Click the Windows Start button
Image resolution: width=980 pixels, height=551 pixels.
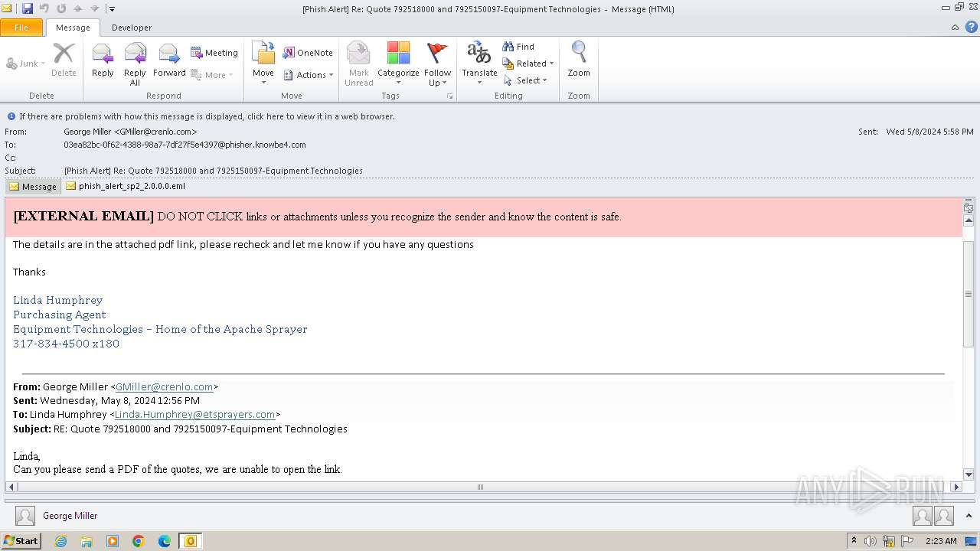[21, 540]
